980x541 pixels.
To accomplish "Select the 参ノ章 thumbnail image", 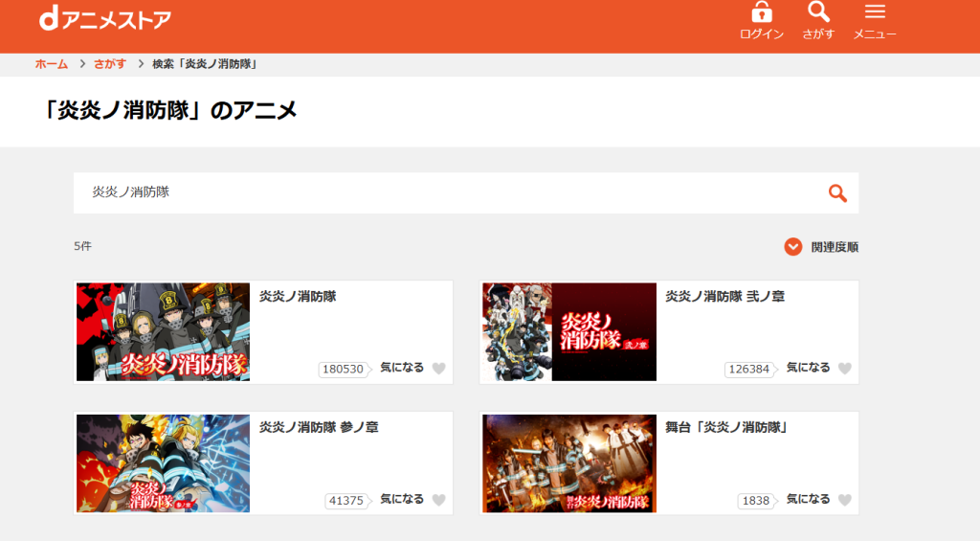I will (x=163, y=463).
